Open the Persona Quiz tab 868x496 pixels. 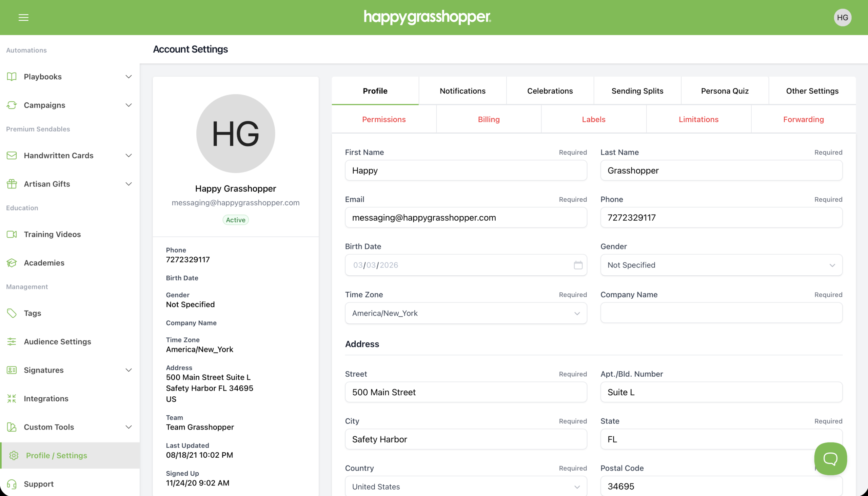[724, 91]
